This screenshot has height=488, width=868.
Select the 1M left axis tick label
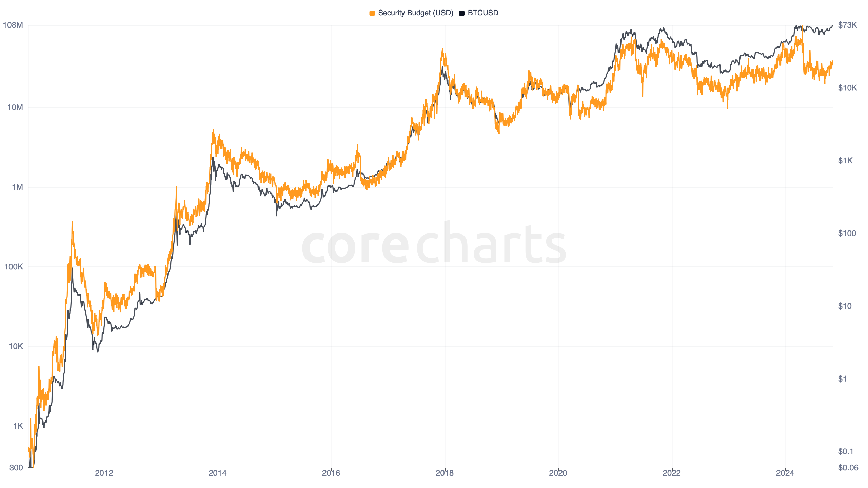coord(17,187)
